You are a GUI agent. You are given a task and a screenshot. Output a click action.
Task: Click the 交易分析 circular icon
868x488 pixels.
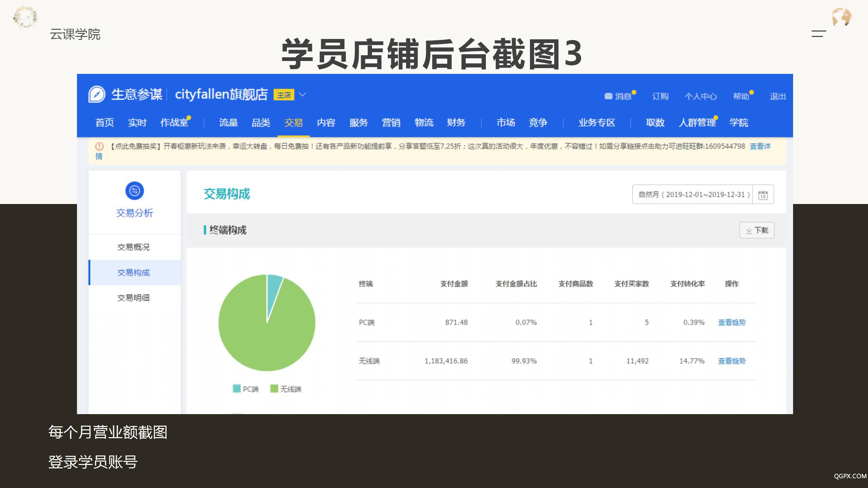click(x=135, y=191)
